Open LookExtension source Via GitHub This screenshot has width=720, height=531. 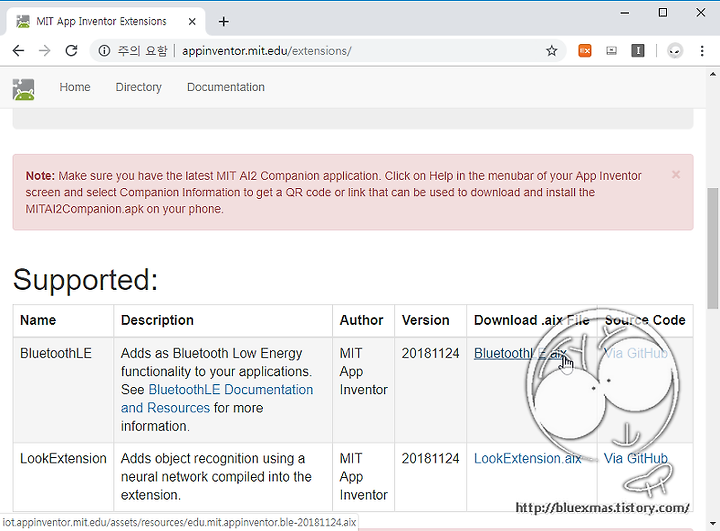[x=635, y=458]
